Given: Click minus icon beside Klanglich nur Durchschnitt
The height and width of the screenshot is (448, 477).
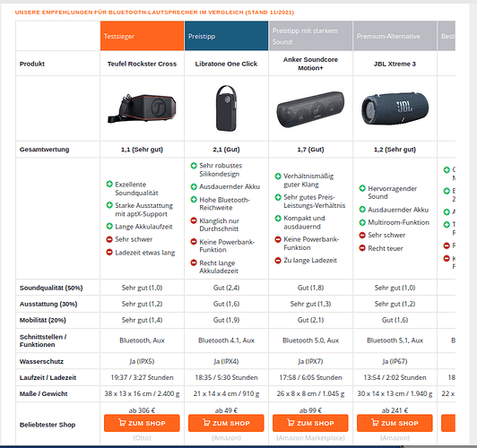Looking at the screenshot, I should (194, 220).
